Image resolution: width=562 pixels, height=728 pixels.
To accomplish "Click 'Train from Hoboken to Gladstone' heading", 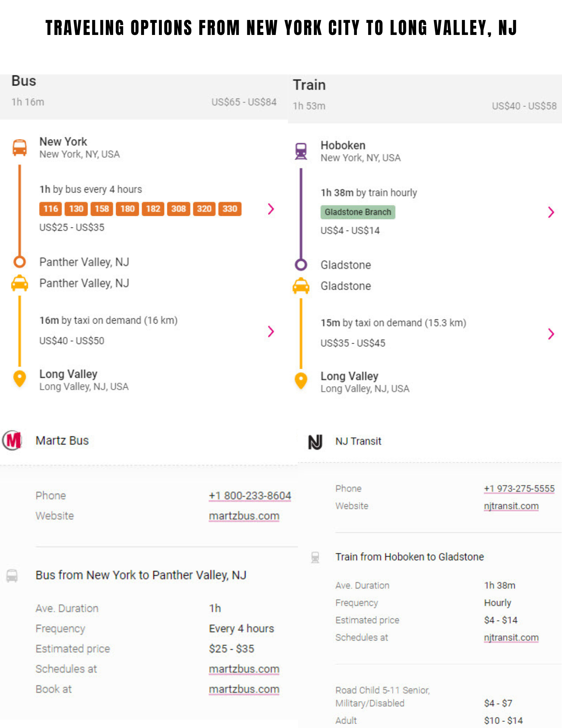I will (x=410, y=557).
